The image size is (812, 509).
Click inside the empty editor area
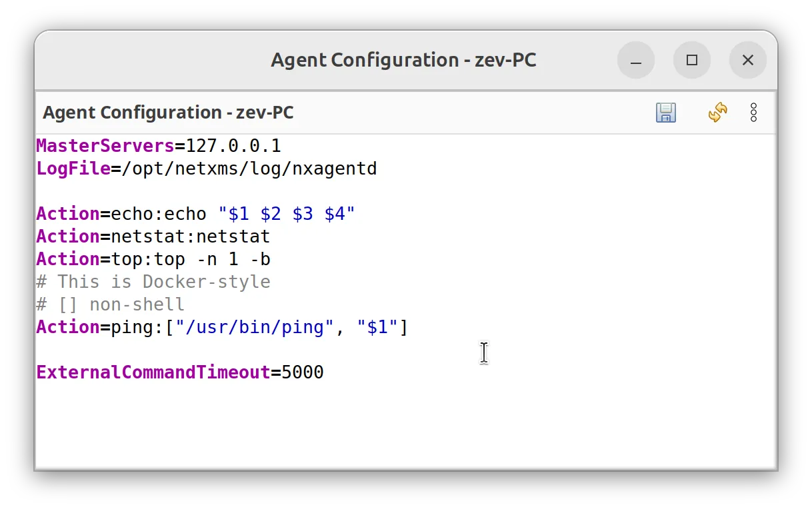(400, 426)
